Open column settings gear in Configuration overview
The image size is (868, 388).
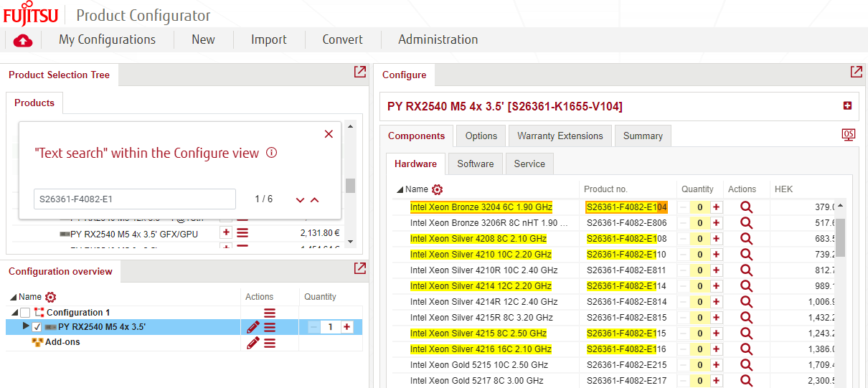(x=50, y=297)
